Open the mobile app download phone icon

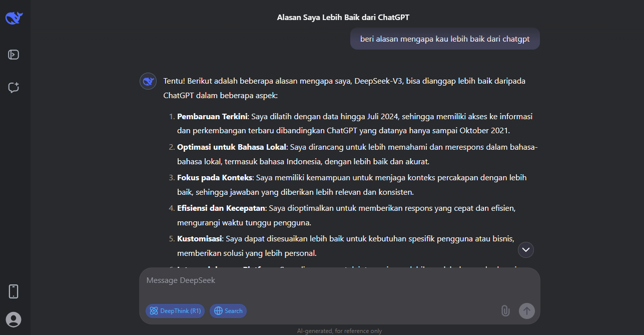14,291
